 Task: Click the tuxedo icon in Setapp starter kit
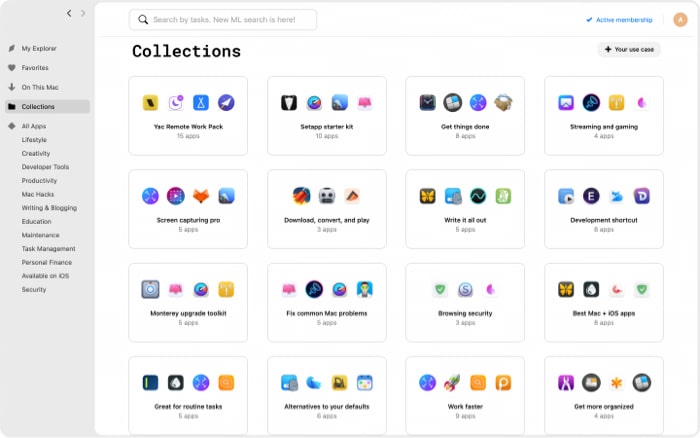[289, 103]
